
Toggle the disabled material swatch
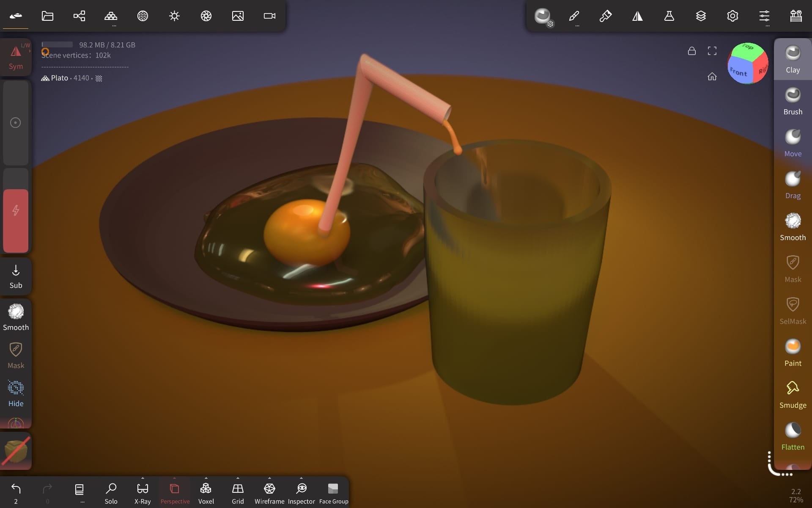16,451
